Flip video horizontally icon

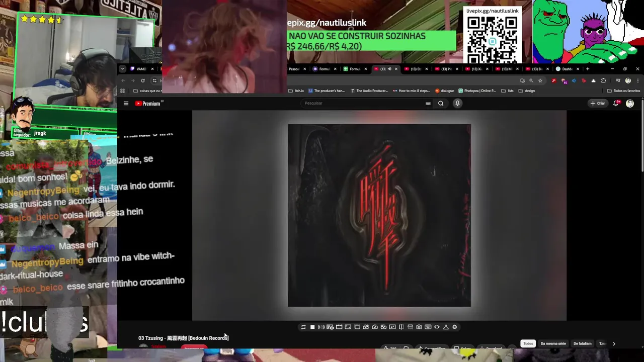point(401,327)
